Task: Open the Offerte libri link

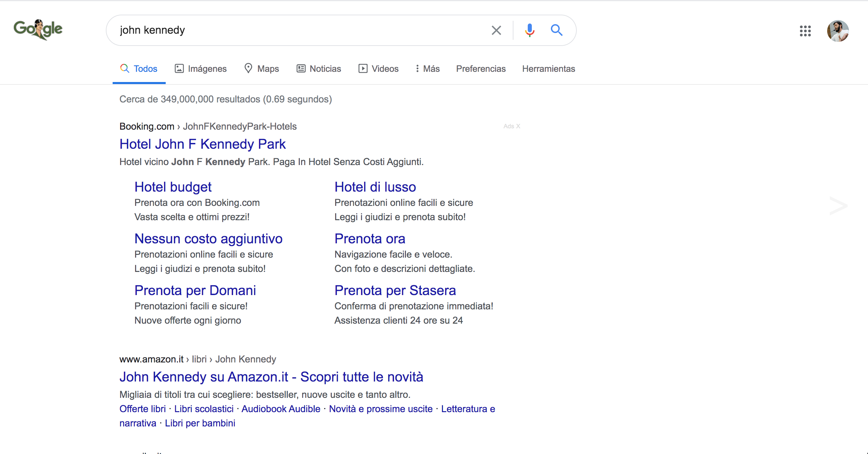Action: pos(143,409)
